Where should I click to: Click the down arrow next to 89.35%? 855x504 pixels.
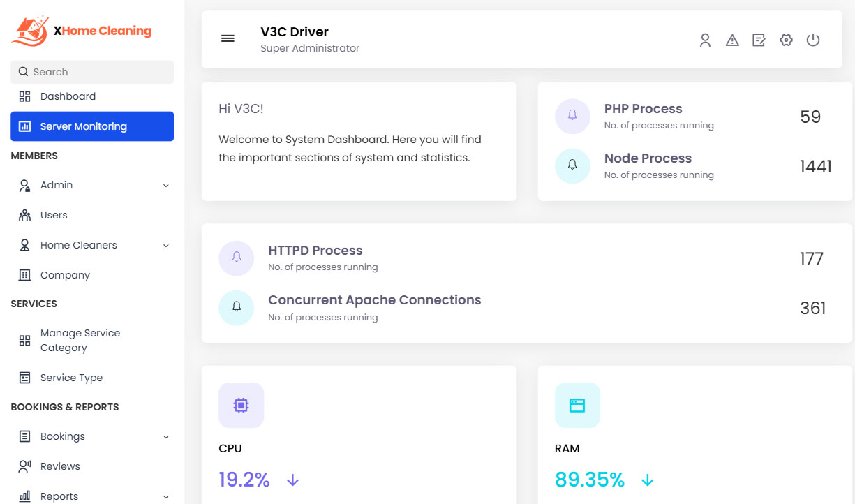[647, 480]
